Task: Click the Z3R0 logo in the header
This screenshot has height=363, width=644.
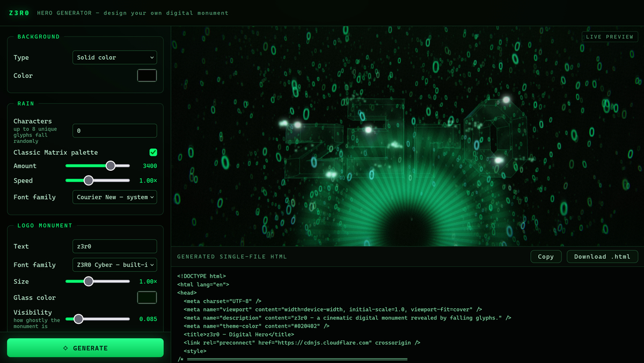Action: pos(19,13)
